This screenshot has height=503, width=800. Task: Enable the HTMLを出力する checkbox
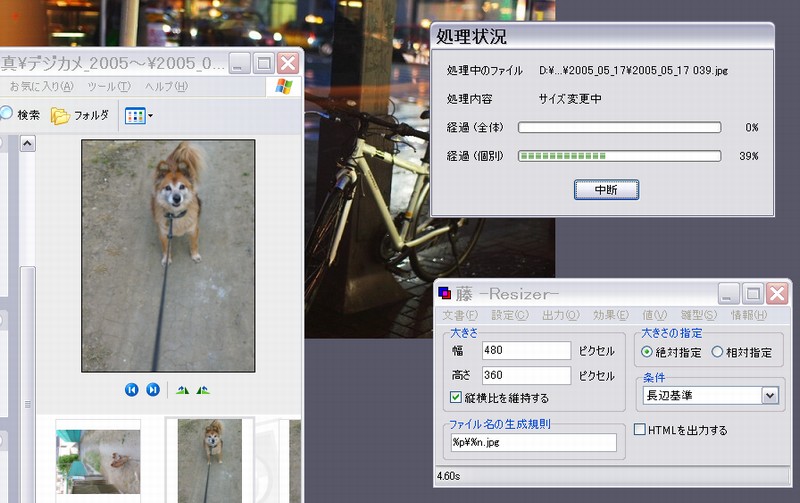pyautogui.click(x=640, y=430)
